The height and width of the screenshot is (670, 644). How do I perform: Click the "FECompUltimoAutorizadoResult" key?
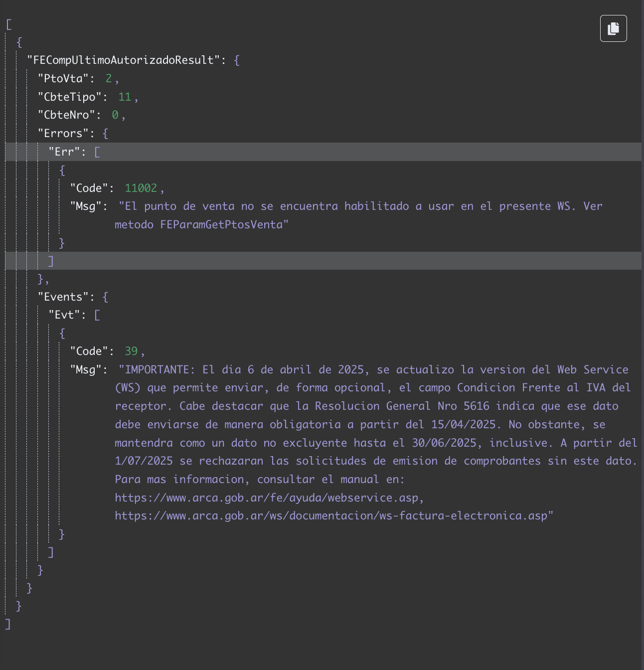click(123, 60)
